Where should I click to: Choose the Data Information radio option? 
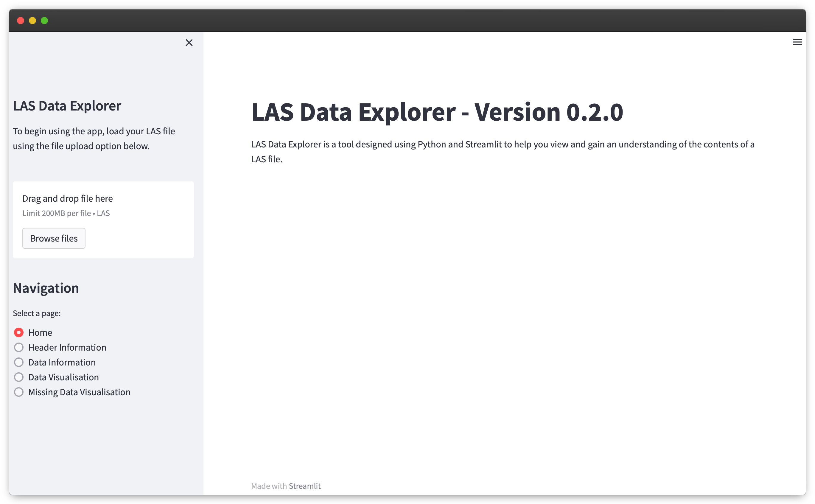[x=19, y=362]
